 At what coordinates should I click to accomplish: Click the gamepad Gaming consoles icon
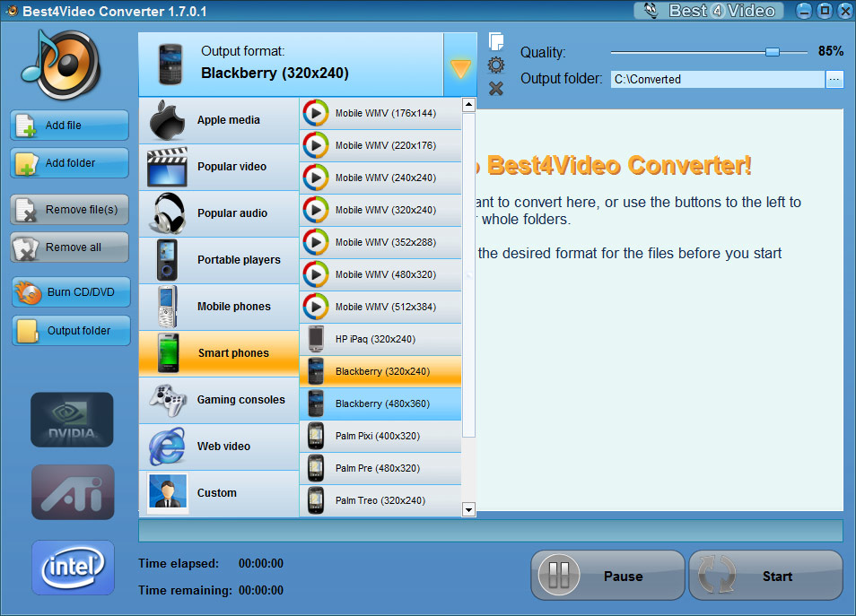point(168,400)
